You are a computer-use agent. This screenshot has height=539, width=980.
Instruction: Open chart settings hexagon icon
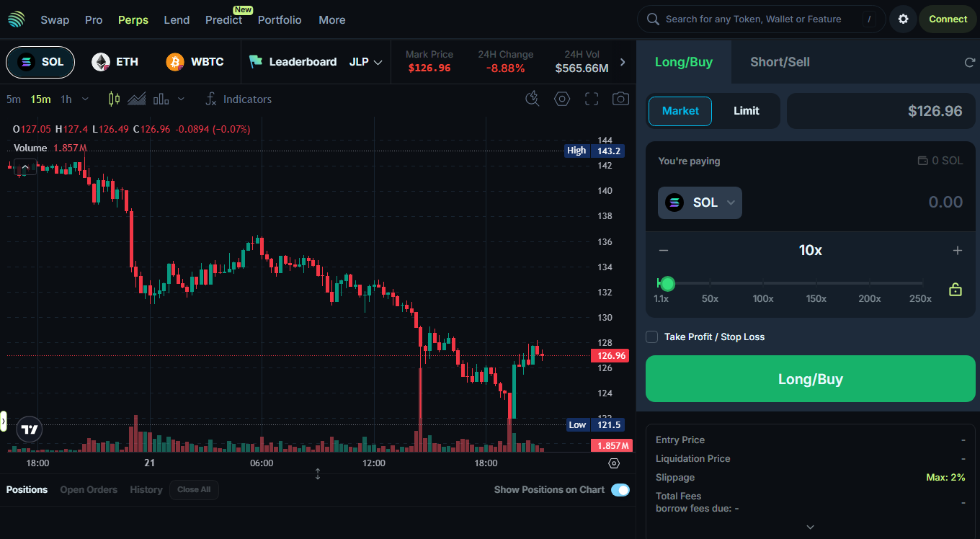coord(562,99)
